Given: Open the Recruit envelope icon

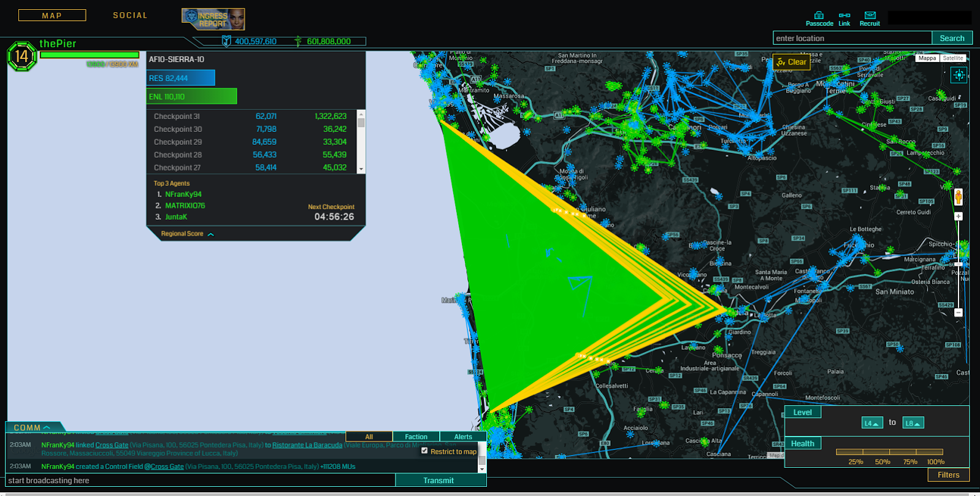Looking at the screenshot, I should click(870, 15).
